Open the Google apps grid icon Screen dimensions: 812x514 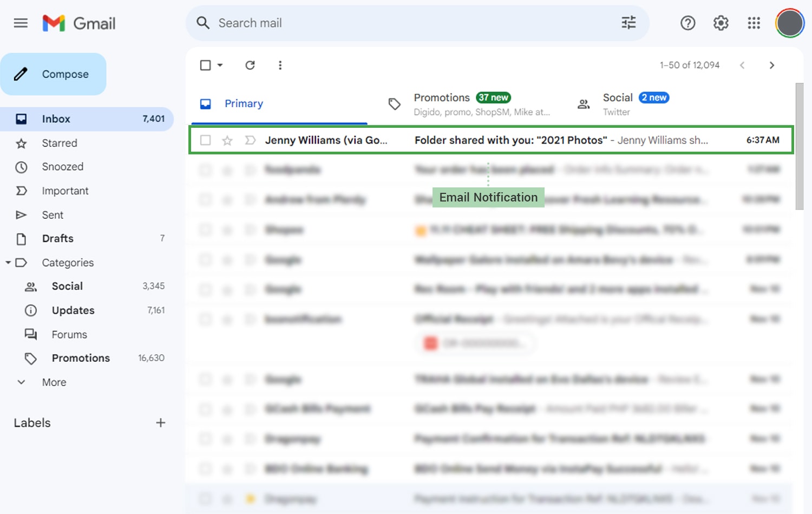coord(754,23)
